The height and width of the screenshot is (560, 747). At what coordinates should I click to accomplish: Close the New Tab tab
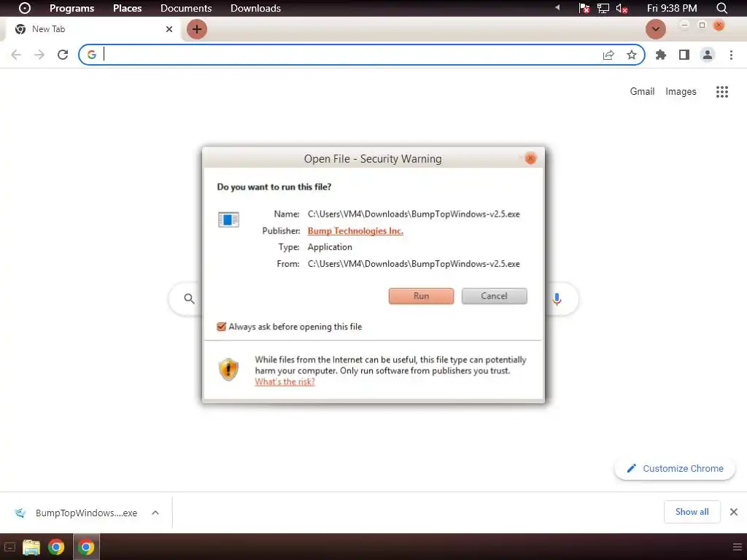coord(169,29)
